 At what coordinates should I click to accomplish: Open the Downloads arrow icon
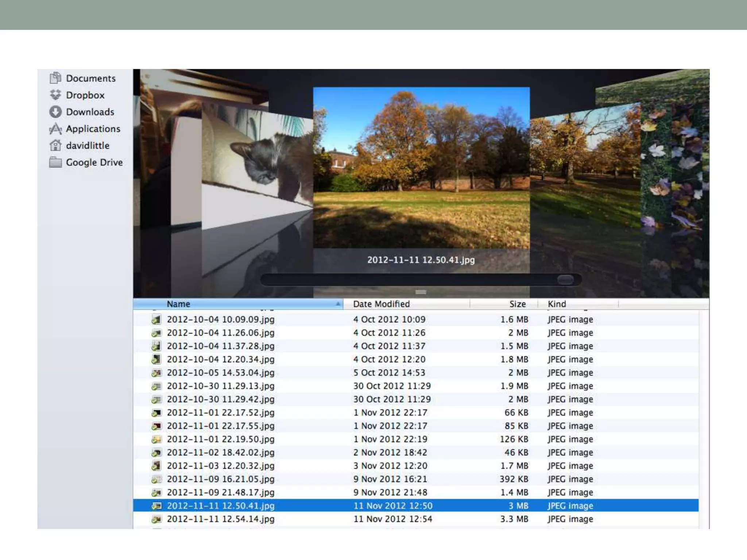(x=55, y=112)
